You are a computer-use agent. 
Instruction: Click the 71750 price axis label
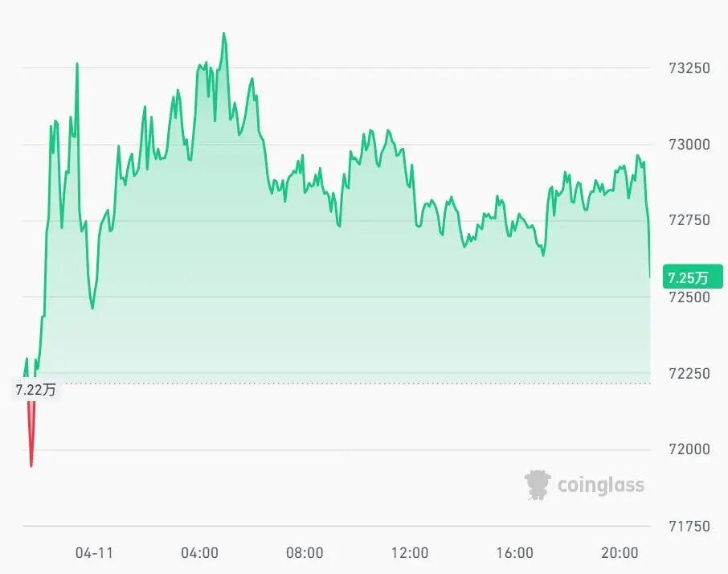click(689, 526)
